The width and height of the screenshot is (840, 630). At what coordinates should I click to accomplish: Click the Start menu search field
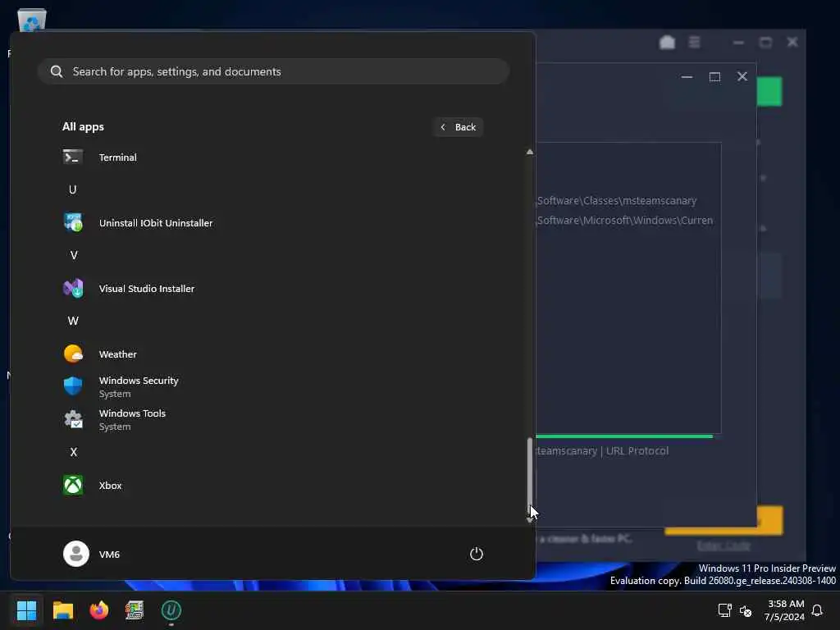pos(272,71)
